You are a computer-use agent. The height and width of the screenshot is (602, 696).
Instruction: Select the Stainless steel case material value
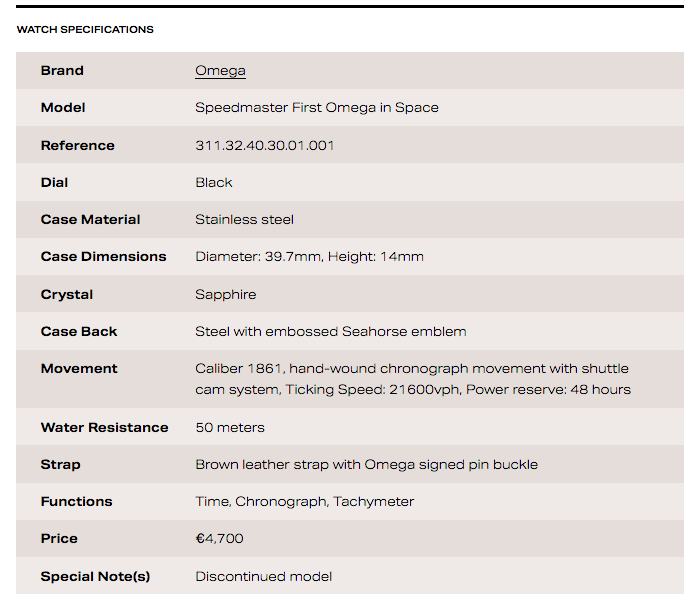point(244,220)
